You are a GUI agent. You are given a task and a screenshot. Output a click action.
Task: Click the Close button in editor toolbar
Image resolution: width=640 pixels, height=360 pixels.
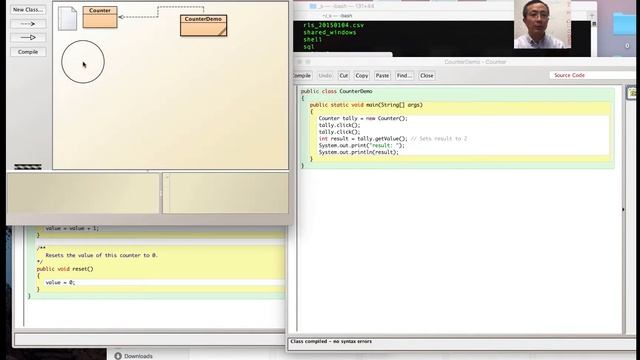click(x=427, y=76)
